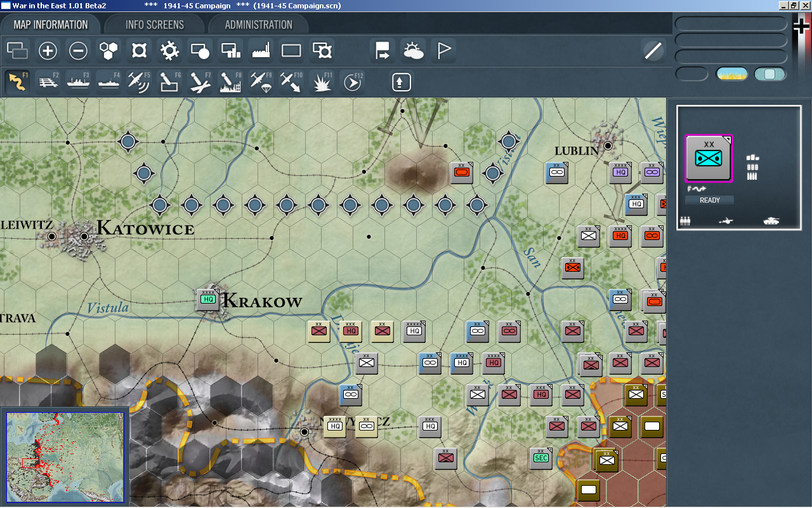Click the soldiers icon in unit panel
The image size is (812, 508).
pyautogui.click(x=685, y=221)
